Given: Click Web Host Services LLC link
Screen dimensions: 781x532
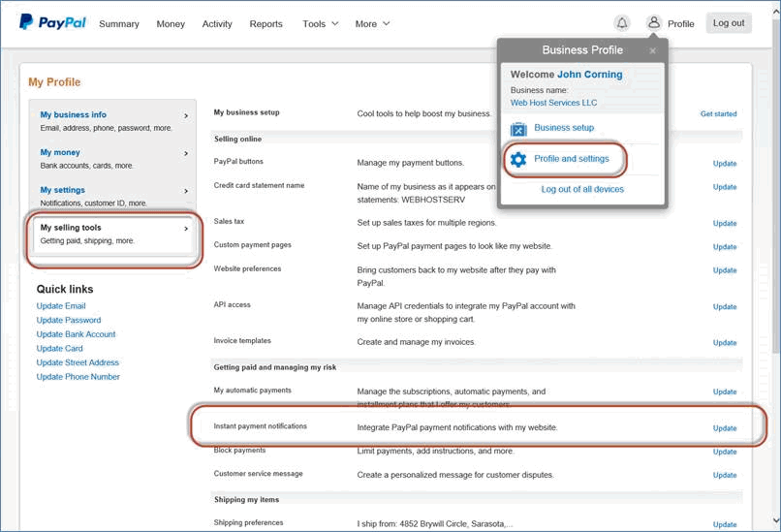Looking at the screenshot, I should coord(553,103).
